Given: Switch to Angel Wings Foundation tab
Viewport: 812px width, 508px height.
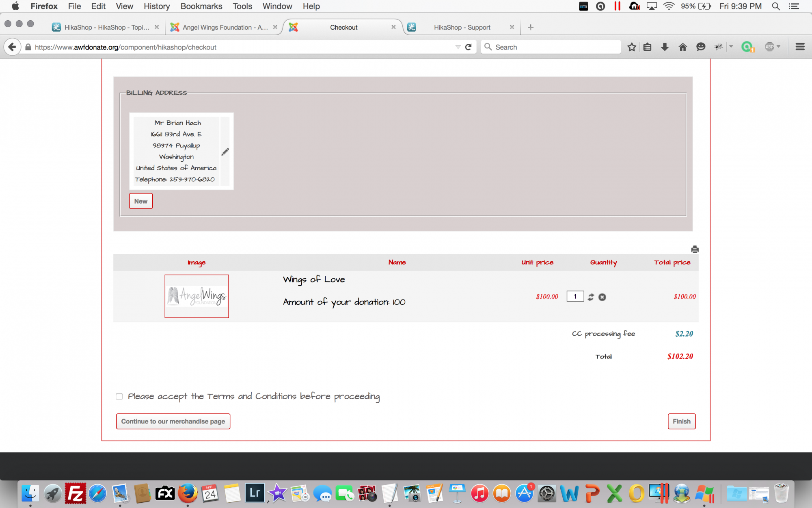Looking at the screenshot, I should tap(225, 27).
